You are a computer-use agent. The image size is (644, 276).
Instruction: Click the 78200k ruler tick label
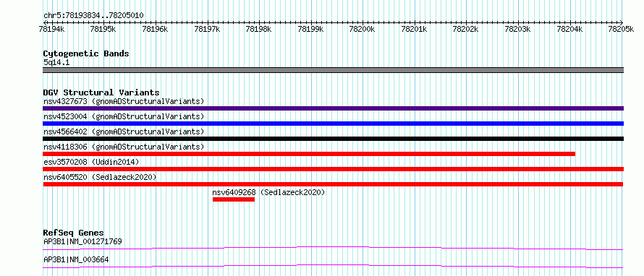click(362, 29)
